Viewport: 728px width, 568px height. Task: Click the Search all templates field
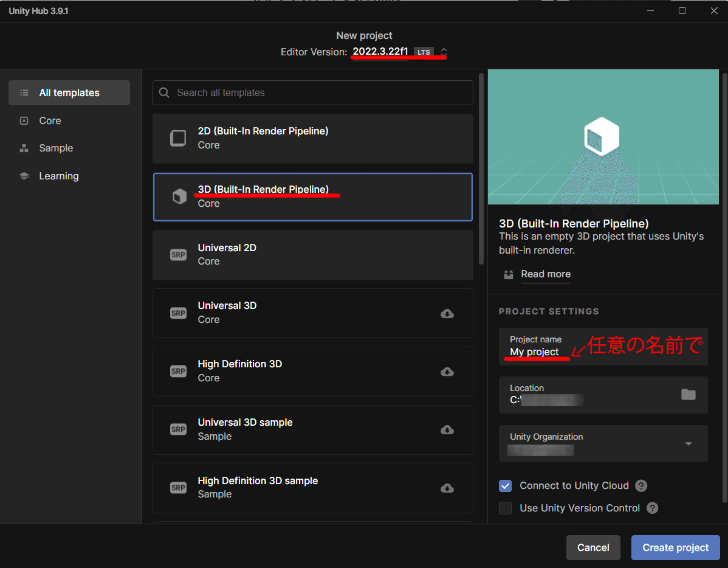tap(313, 92)
